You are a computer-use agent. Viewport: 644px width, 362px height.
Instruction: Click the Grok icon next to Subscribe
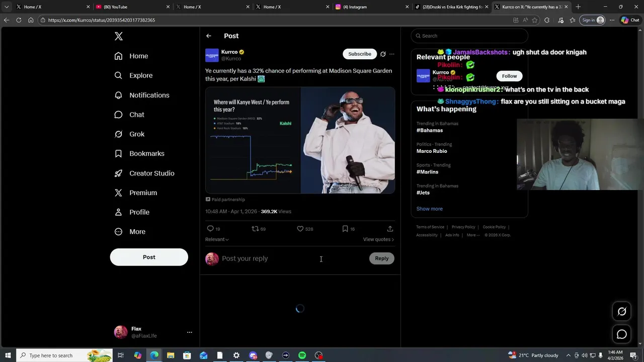[383, 54]
